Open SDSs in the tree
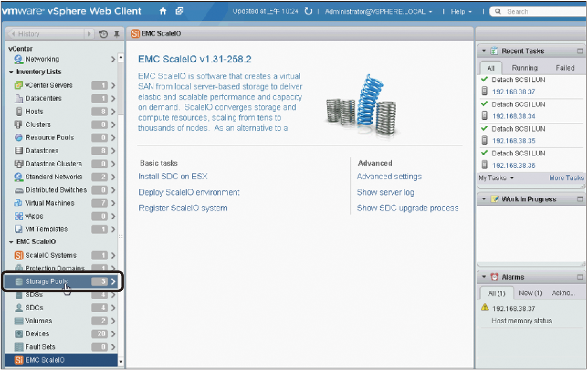This screenshot has height=371, width=588. click(61, 295)
